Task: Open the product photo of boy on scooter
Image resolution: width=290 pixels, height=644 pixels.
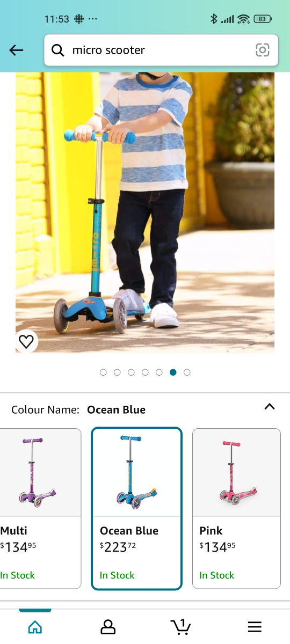Action: [x=145, y=213]
